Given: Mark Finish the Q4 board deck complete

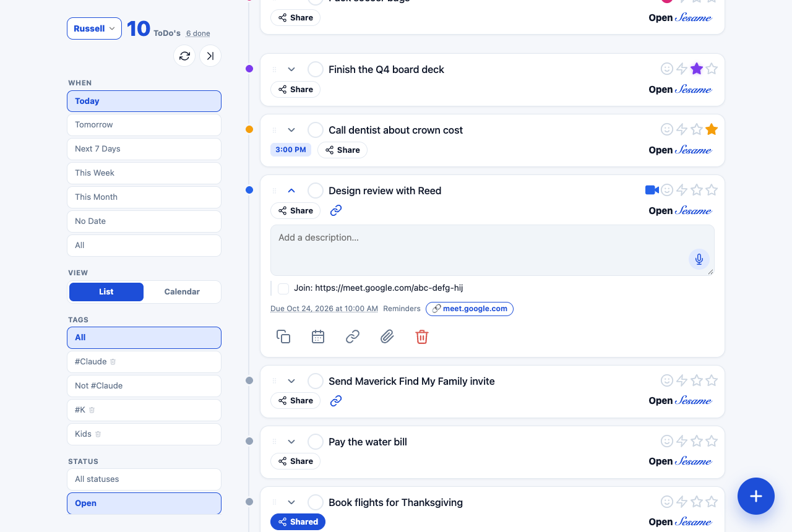Looking at the screenshot, I should coord(316,69).
